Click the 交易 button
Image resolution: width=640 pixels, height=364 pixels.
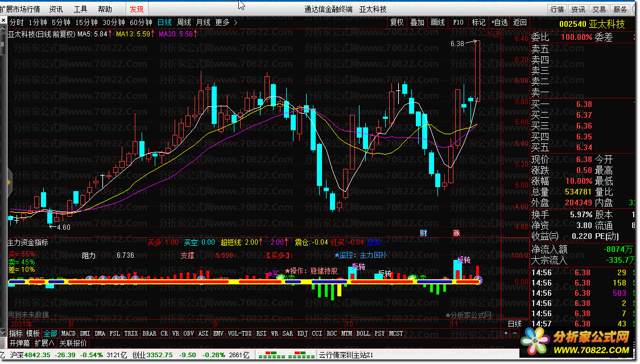point(599,9)
